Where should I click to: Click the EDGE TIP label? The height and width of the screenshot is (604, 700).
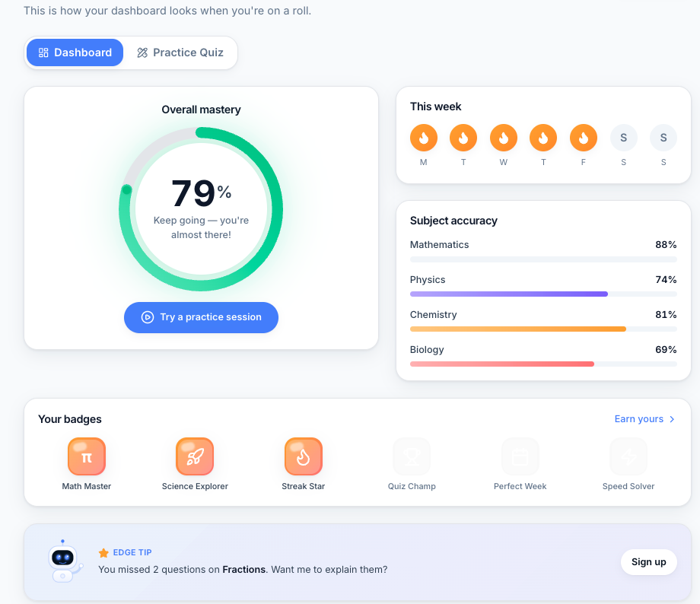click(x=132, y=553)
